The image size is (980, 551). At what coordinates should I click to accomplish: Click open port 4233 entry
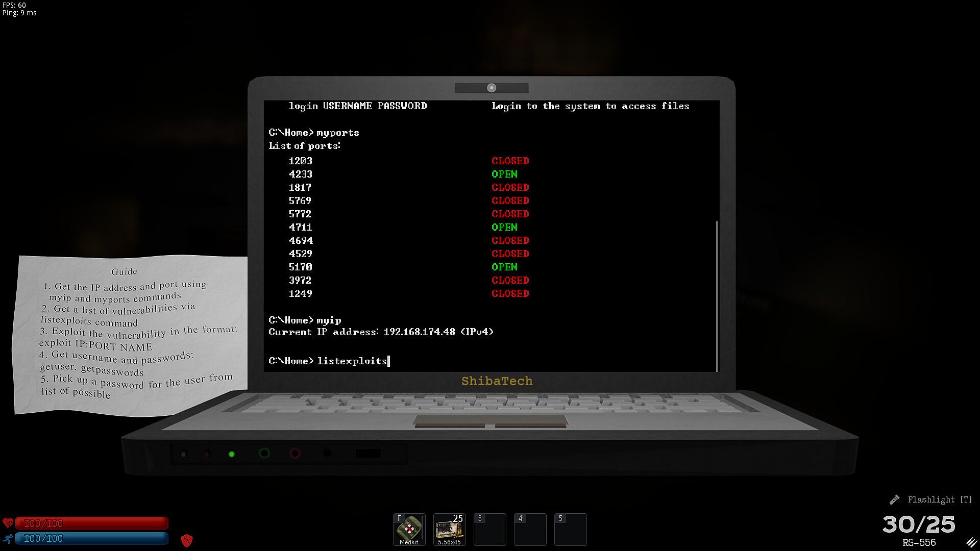(301, 174)
